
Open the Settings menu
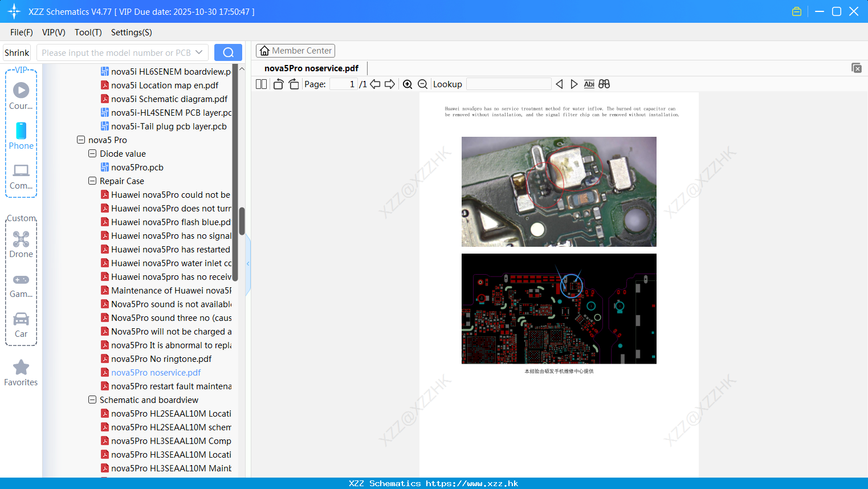132,32
